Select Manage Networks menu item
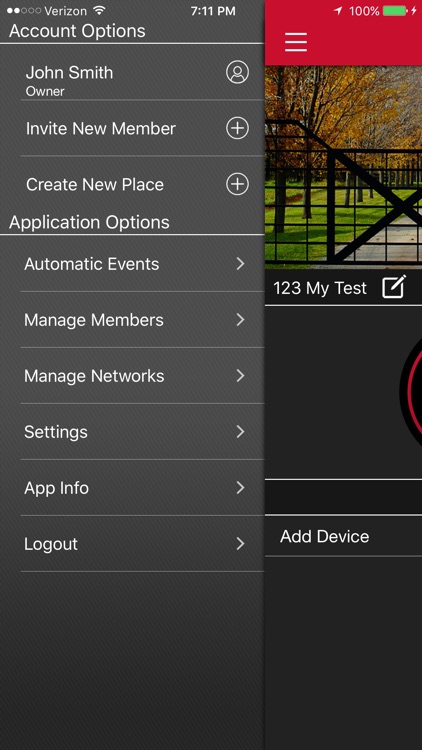422x750 pixels. [x=142, y=375]
